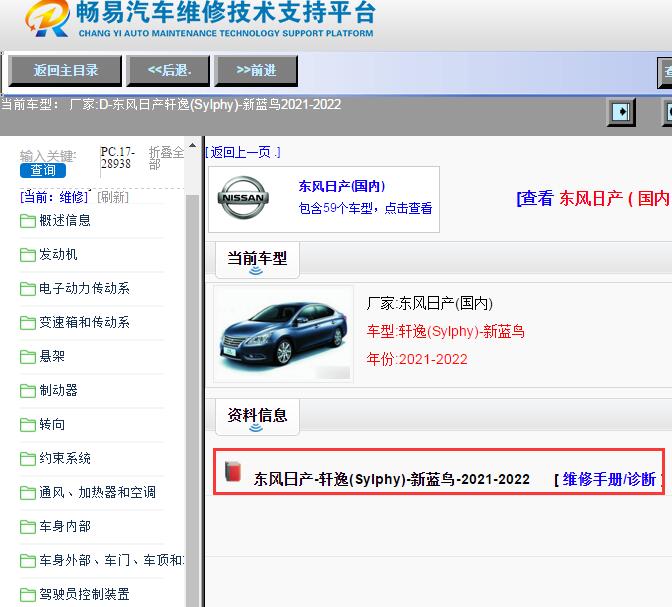
Task: Expand the 发动机 folder
Action: 48,255
